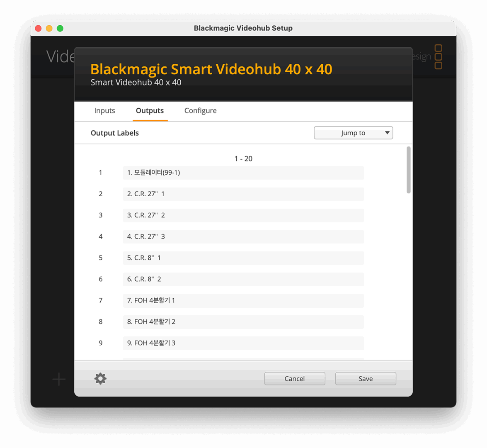
Task: Click the Blackmagic Videohub Setup window title
Action: coord(243,28)
